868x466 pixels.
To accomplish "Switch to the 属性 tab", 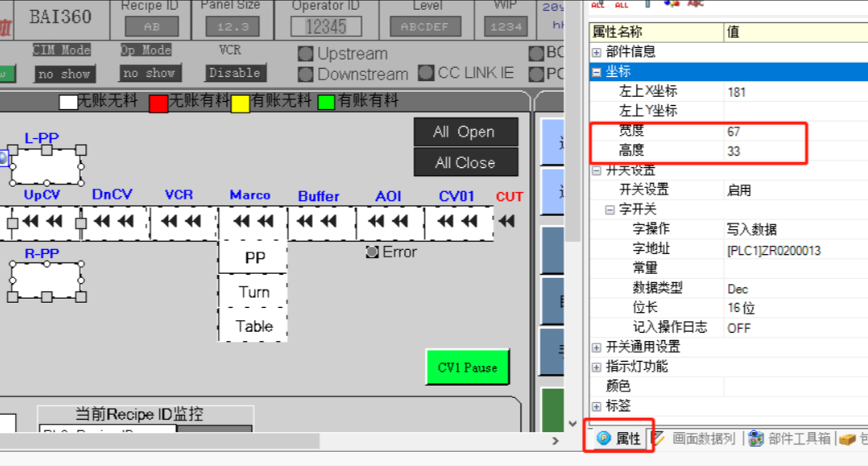I will 619,439.
